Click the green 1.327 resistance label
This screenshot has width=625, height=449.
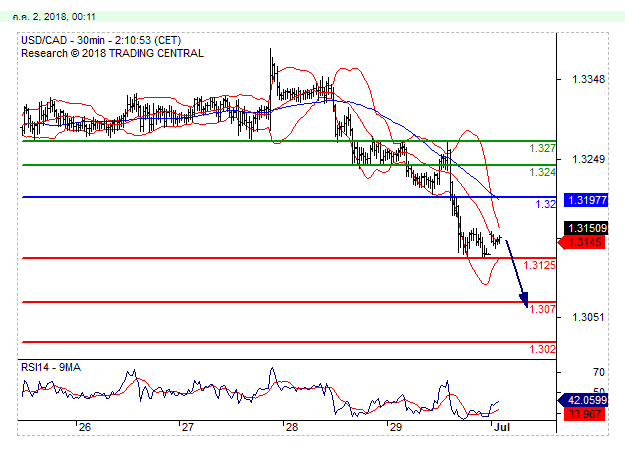tap(542, 148)
